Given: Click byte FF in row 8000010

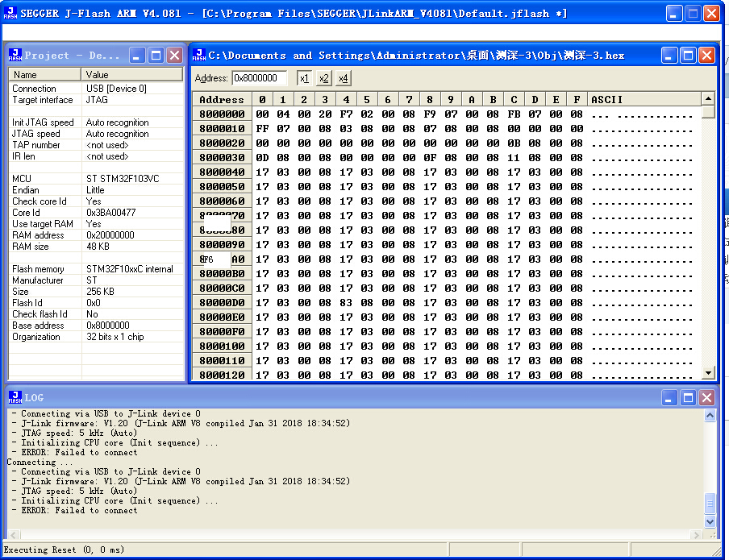Looking at the screenshot, I should (262, 128).
